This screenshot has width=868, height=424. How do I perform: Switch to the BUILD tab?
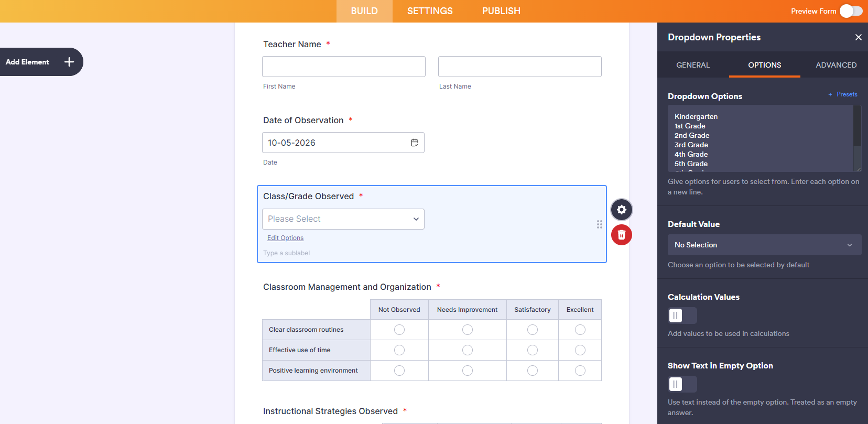[364, 11]
